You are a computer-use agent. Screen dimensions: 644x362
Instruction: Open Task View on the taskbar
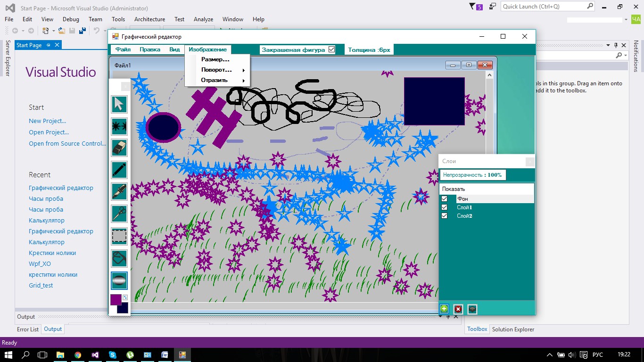[x=42, y=355]
